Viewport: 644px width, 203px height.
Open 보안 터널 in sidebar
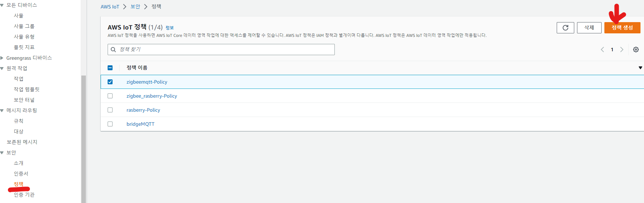[24, 100]
